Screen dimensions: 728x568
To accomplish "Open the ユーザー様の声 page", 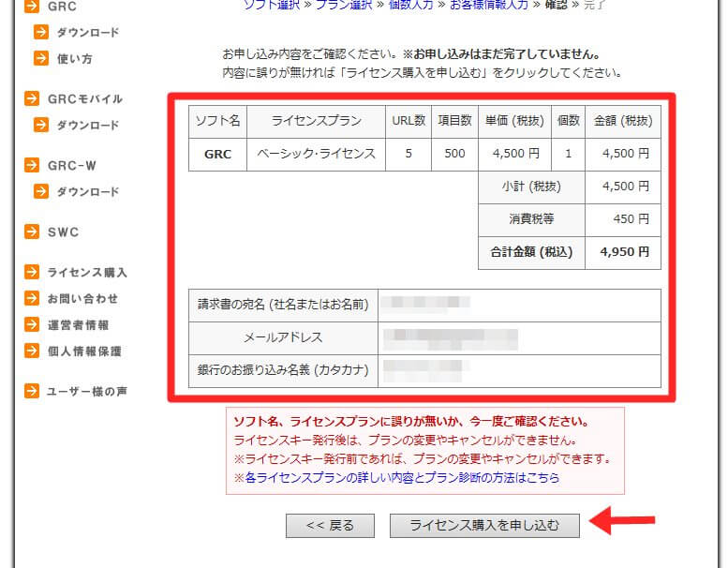I will tap(87, 391).
